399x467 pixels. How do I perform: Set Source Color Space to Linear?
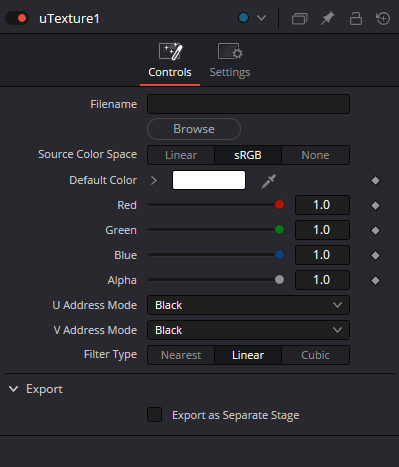pyautogui.click(x=181, y=155)
